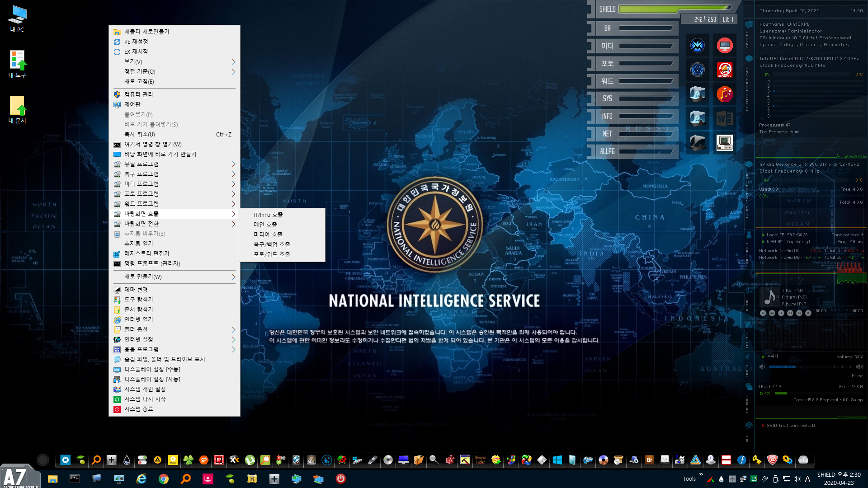Image resolution: width=868 pixels, height=488 pixels.
Task: Launch uTorrent icon in dock
Action: pos(250,460)
